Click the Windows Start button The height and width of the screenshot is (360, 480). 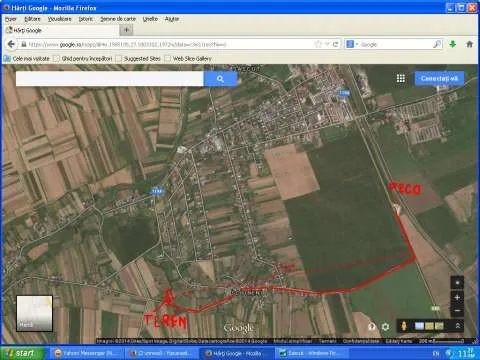(23, 353)
